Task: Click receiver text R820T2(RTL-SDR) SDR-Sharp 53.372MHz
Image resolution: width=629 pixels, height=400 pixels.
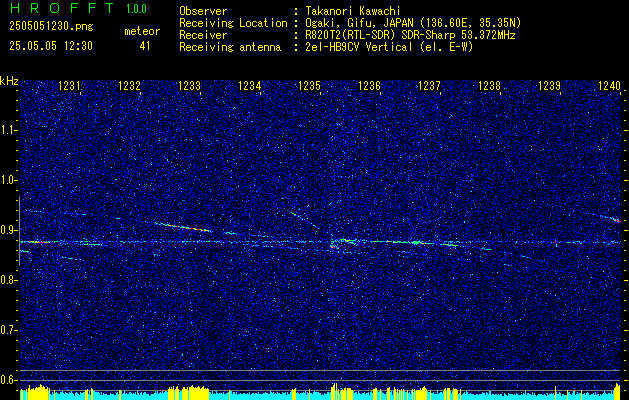Action: (409, 35)
